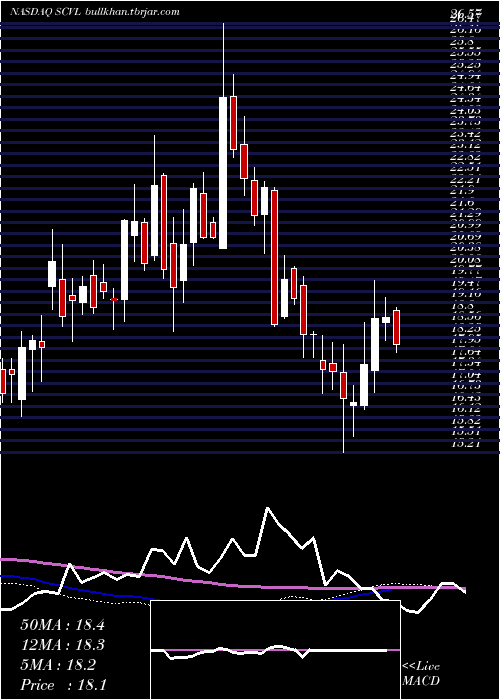The image size is (500, 700).
Task: Select the '12MA : 18.3' readout
Action: (62, 645)
